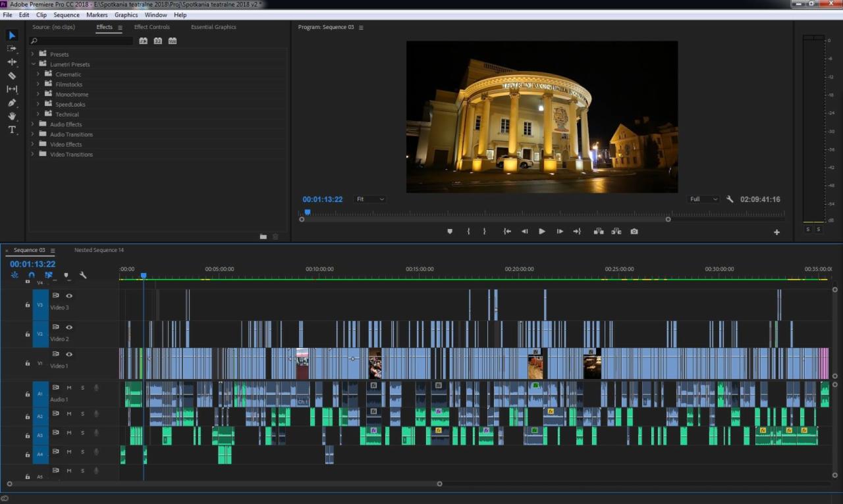Viewport: 843px width, 504px height.
Task: Click the Export Frame camera icon
Action: [x=634, y=231]
